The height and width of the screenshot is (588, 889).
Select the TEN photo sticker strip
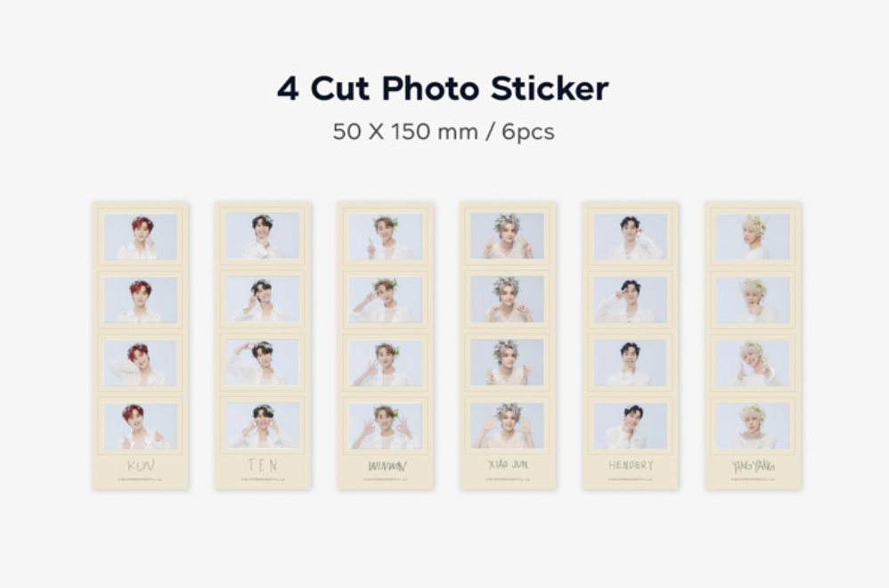[x=263, y=346]
